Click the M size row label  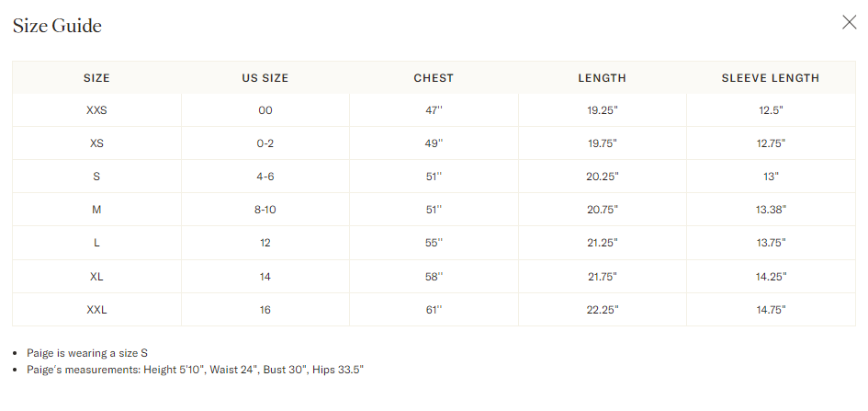click(x=96, y=210)
